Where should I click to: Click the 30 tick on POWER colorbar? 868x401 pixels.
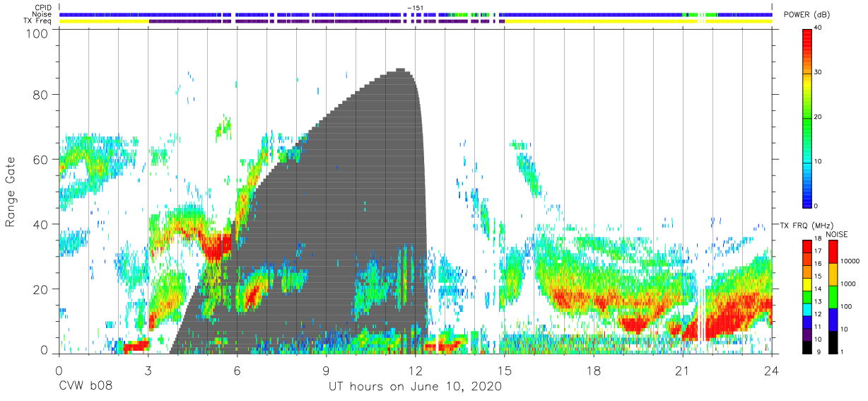pyautogui.click(x=819, y=72)
